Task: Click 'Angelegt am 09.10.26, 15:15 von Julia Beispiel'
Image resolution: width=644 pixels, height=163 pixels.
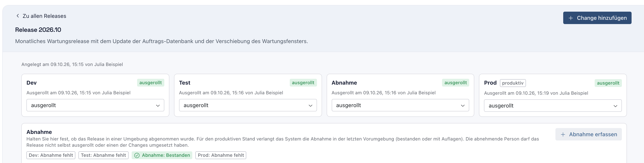Action: tap(72, 64)
